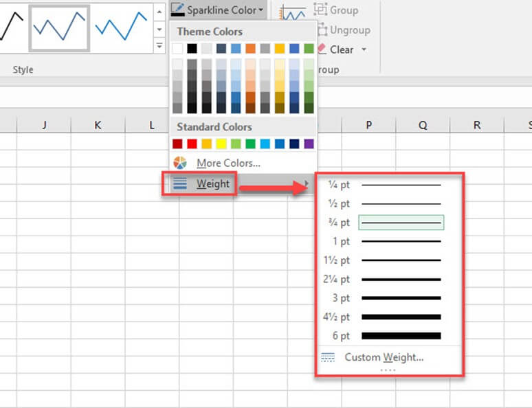Open the Sparkline Color dropdown

coord(217,10)
